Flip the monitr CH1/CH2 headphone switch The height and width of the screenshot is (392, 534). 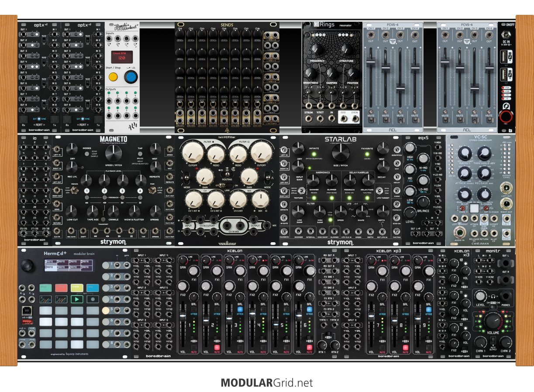[493, 307]
